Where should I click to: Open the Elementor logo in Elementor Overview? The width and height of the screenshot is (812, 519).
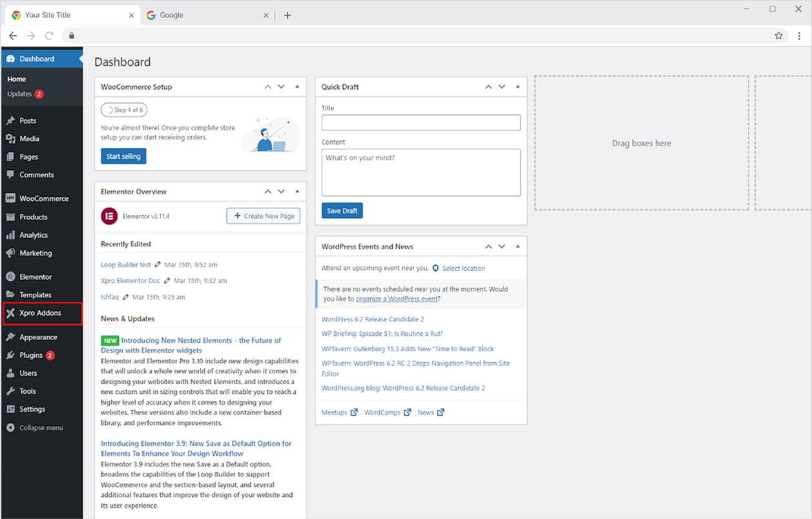pyautogui.click(x=109, y=216)
